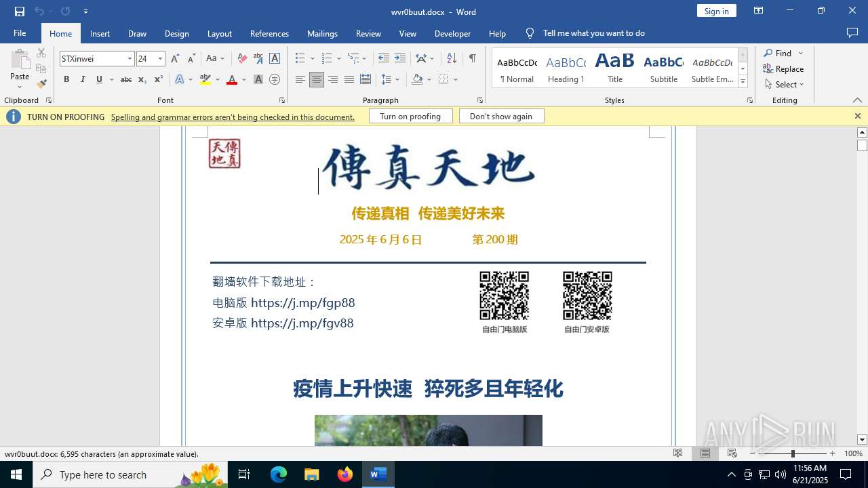Click the Distributed alignment icon
868x488 pixels.
tap(366, 79)
